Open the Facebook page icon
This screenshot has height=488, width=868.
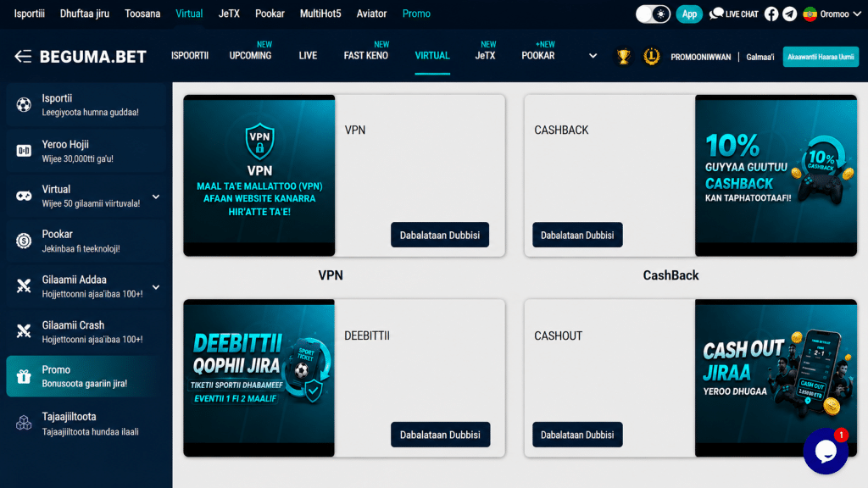(x=771, y=14)
